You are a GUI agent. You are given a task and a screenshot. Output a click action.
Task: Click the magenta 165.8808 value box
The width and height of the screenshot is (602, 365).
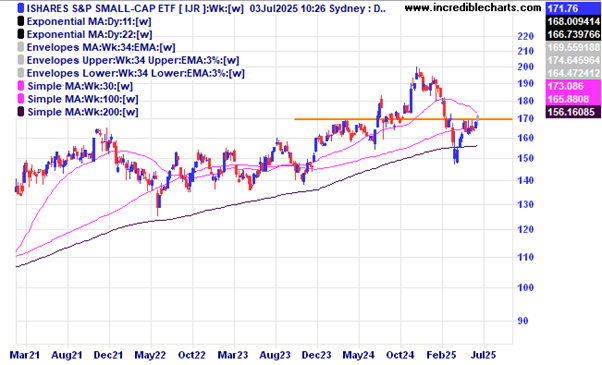pos(573,99)
